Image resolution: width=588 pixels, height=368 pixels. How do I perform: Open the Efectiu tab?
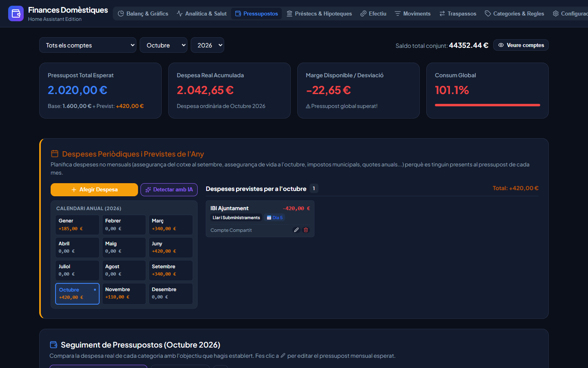[x=373, y=13]
